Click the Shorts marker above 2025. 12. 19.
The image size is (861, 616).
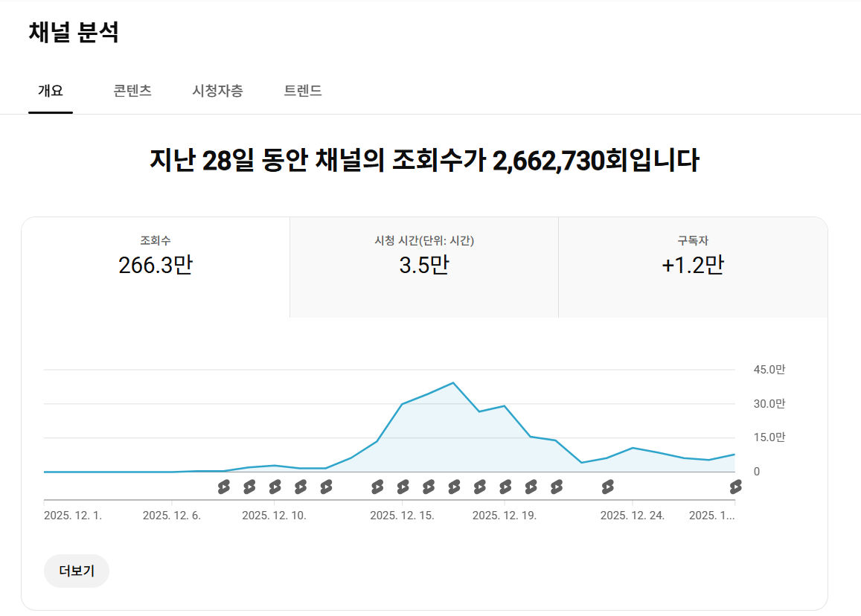tap(505, 487)
